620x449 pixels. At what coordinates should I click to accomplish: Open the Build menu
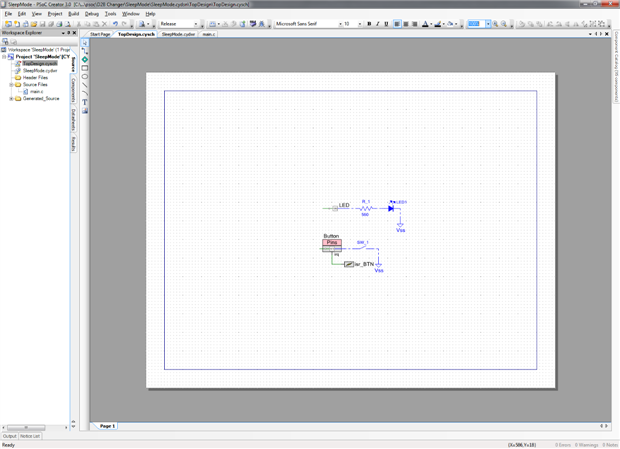(x=74, y=14)
